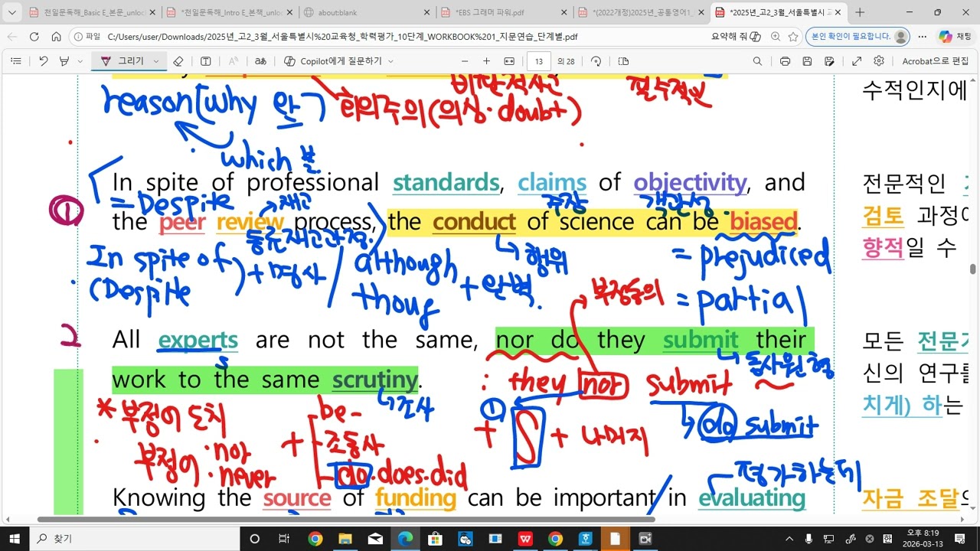Screen dimensions: 980x551
Task: Toggle the 그리기 draw tool
Action: [122, 61]
